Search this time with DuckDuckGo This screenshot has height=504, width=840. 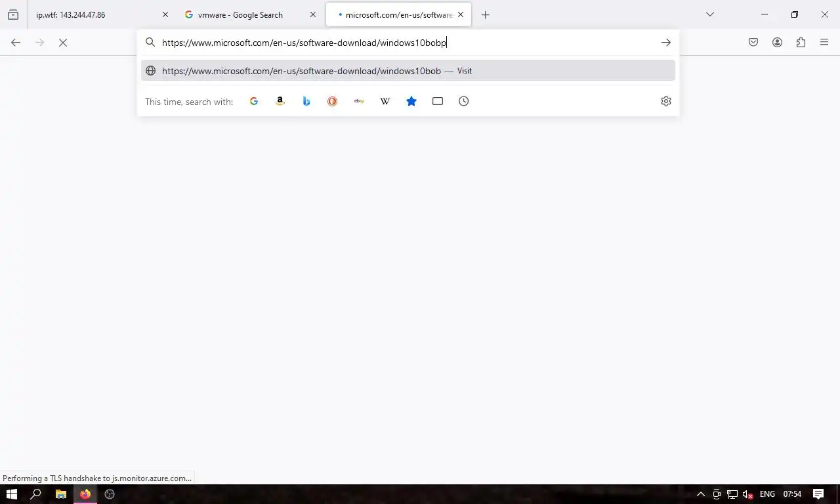pyautogui.click(x=333, y=101)
